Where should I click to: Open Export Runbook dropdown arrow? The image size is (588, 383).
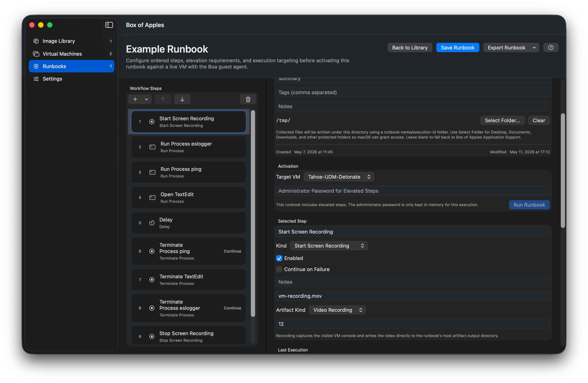click(x=534, y=47)
